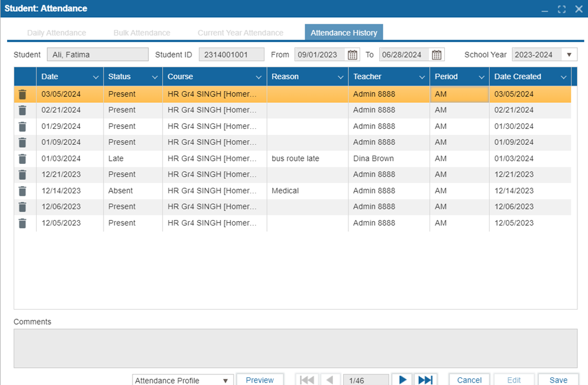Click trash icon for 01/29/2024 row
Viewport: 588px width, 385px height.
coord(22,127)
